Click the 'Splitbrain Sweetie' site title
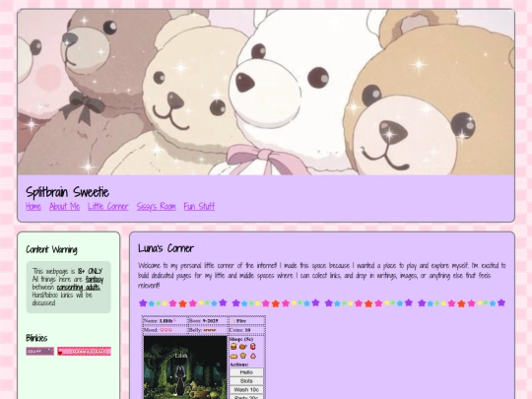Screen dimensions: 532x399 [x=68, y=192]
